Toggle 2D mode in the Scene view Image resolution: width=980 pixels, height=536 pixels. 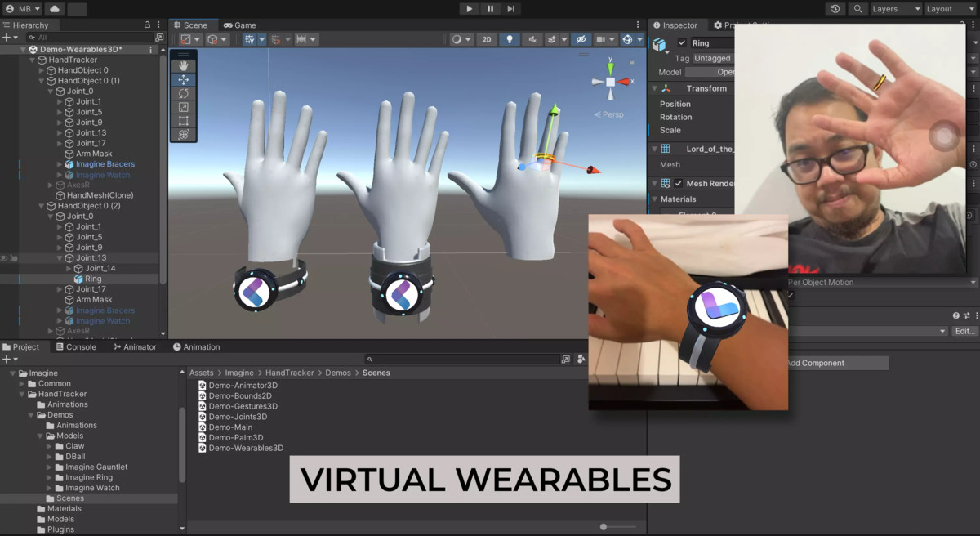486,38
